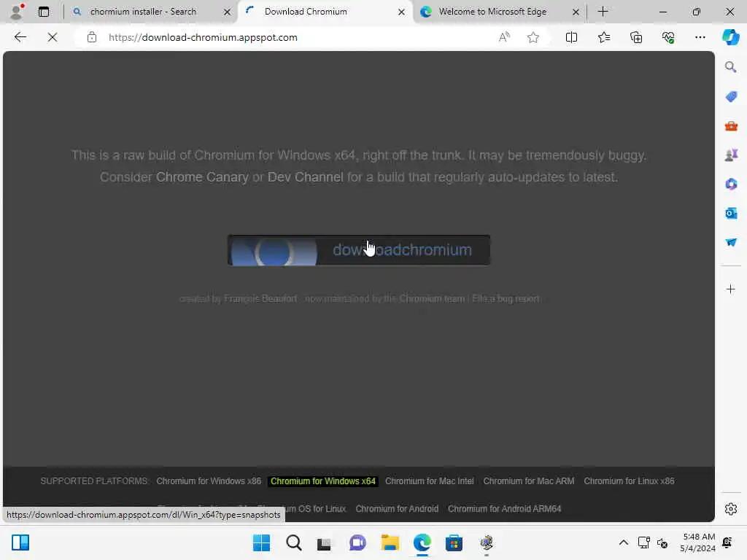The width and height of the screenshot is (747, 560).
Task: Switch to Download Chromium tab
Action: click(306, 12)
